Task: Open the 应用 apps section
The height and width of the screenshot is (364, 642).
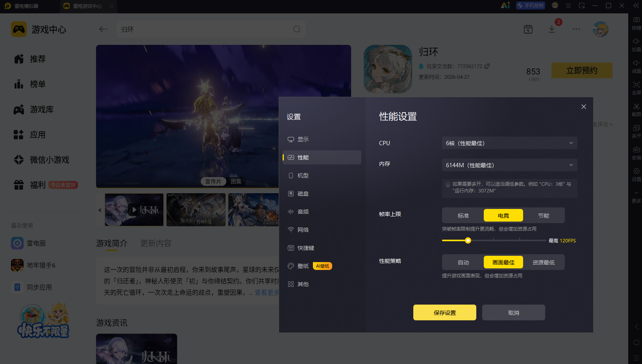Action: coord(30,135)
